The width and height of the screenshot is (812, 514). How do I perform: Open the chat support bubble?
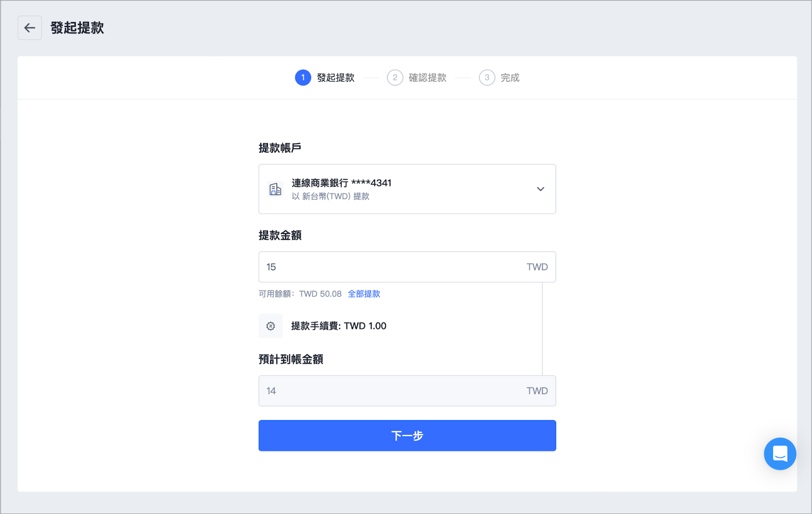tap(780, 454)
